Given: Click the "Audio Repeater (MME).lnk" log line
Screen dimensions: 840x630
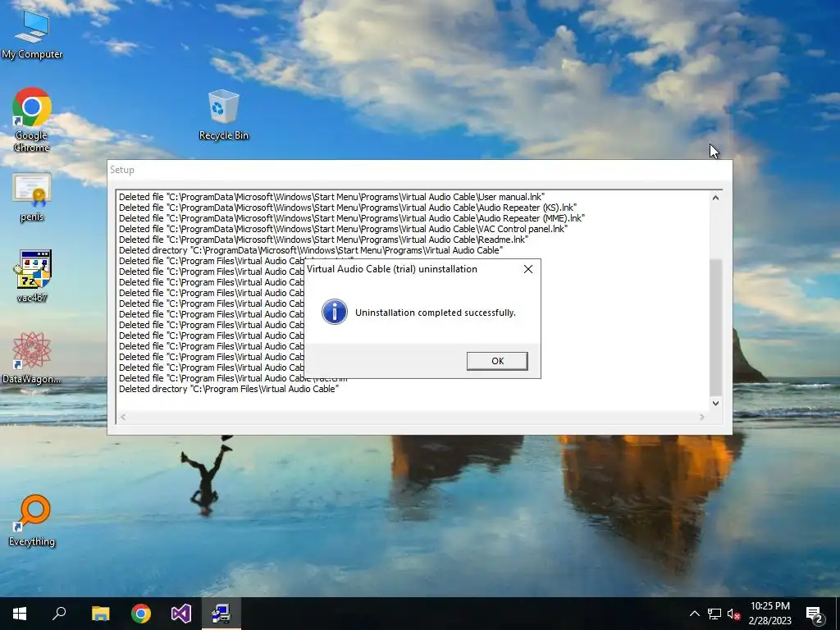Looking at the screenshot, I should [352, 218].
